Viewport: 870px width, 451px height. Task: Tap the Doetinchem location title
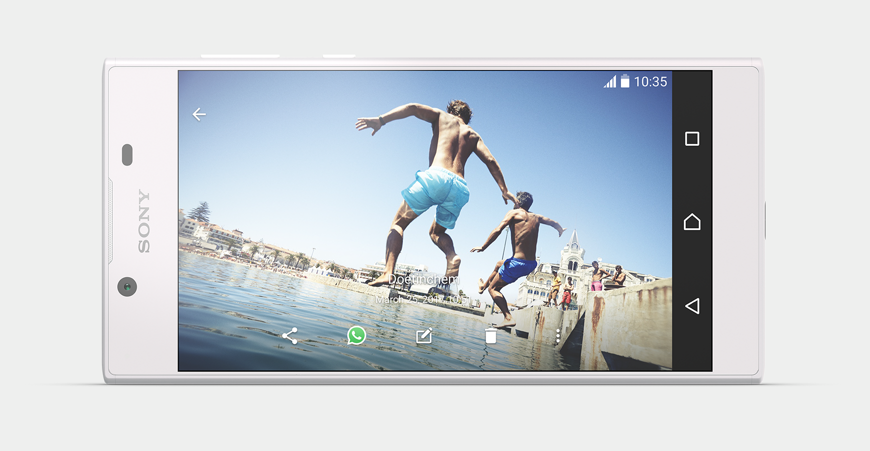pyautogui.click(x=424, y=282)
